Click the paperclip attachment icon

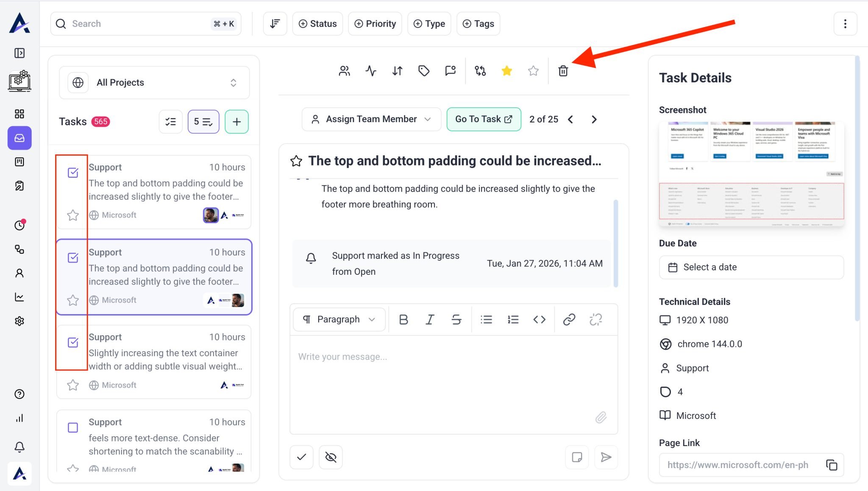(x=601, y=417)
